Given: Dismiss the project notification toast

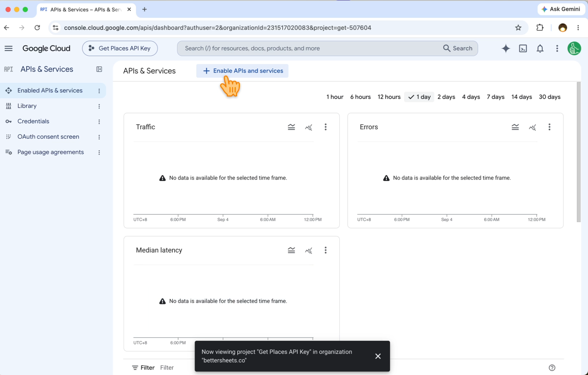Looking at the screenshot, I should (378, 356).
